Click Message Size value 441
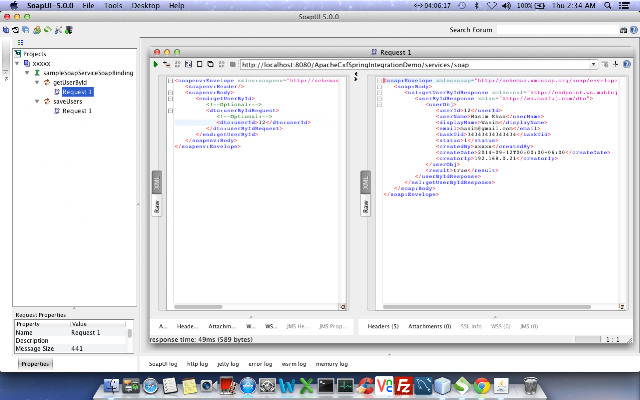 point(77,349)
